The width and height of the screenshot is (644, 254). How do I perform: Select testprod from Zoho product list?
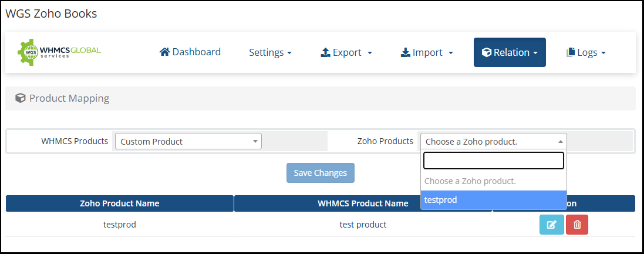(493, 200)
